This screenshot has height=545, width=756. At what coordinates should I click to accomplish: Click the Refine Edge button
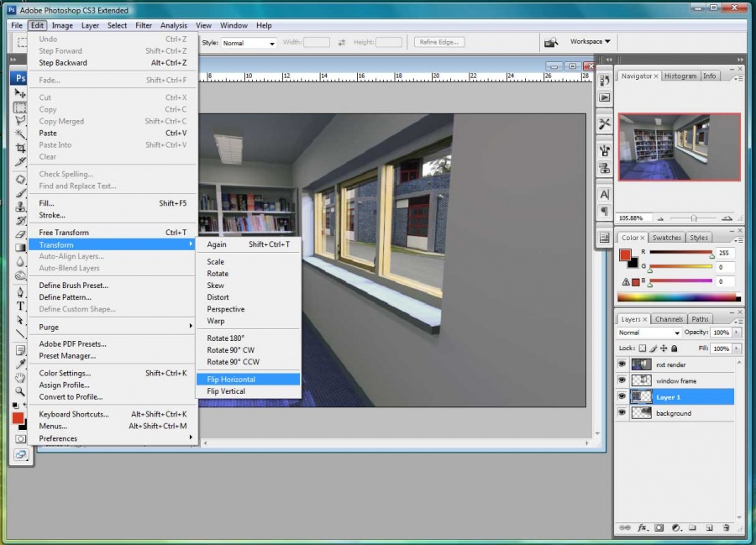click(x=439, y=42)
